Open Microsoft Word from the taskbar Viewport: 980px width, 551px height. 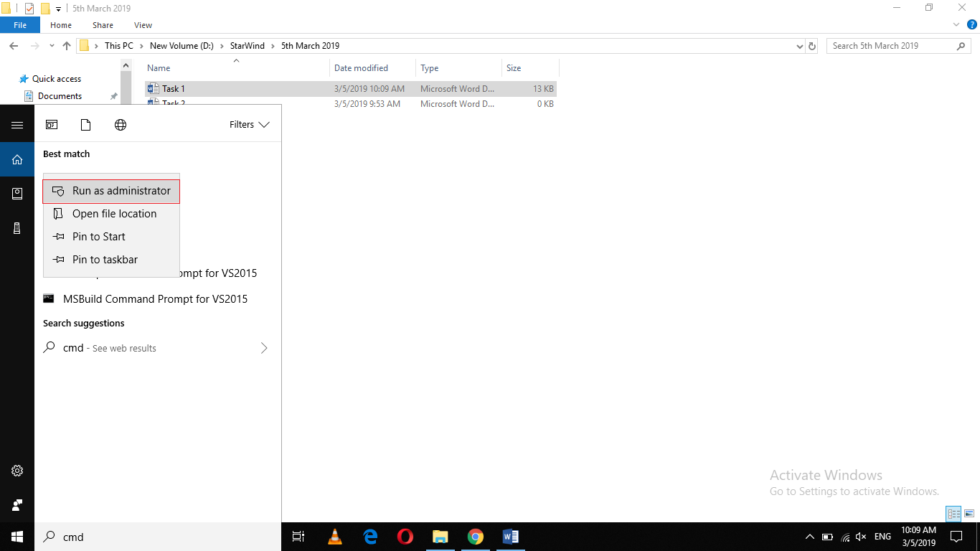(511, 537)
